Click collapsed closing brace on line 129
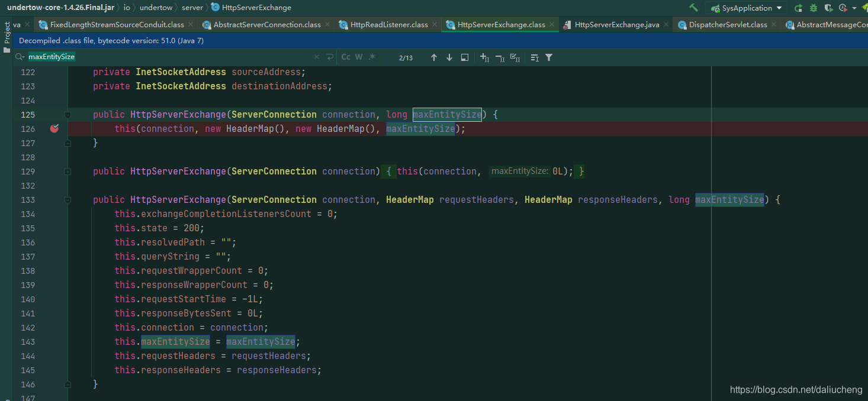Image resolution: width=868 pixels, height=401 pixels. 582,172
